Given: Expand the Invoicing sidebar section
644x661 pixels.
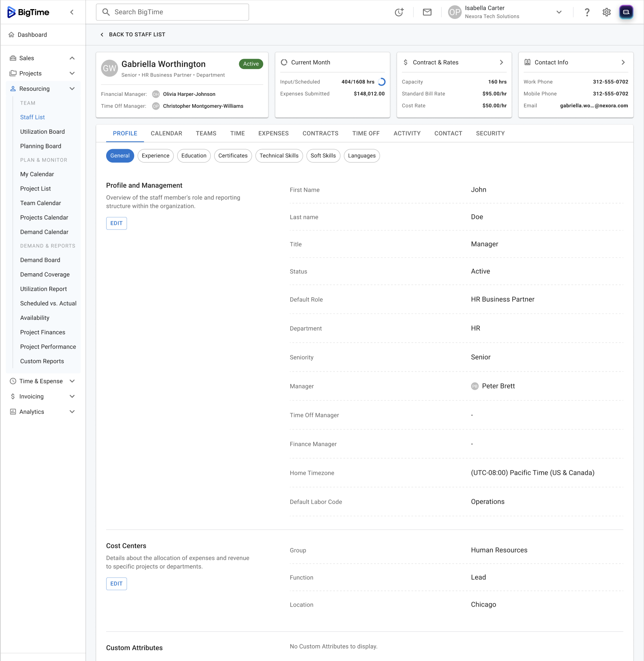Looking at the screenshot, I should point(72,396).
